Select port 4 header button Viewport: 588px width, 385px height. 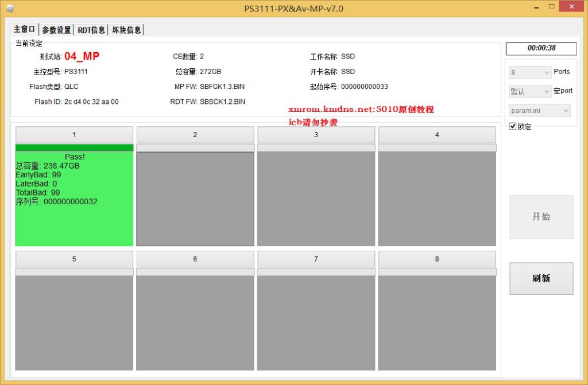(x=437, y=135)
